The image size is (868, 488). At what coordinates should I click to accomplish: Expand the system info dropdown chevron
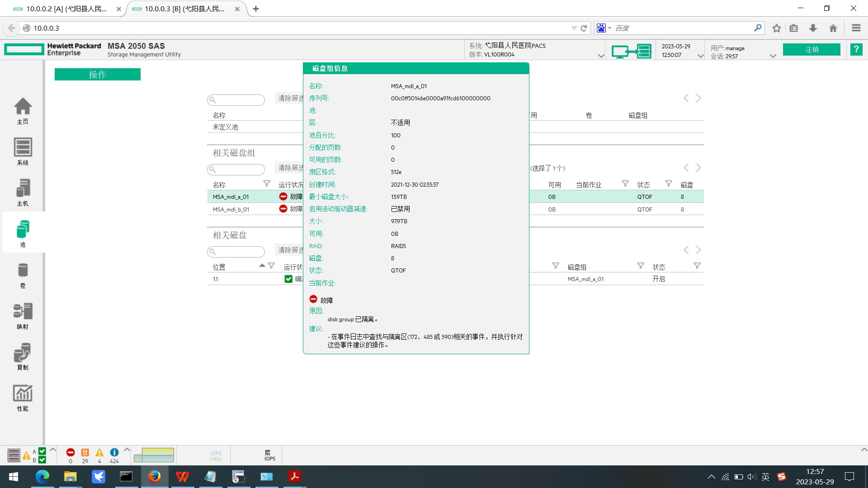click(601, 56)
